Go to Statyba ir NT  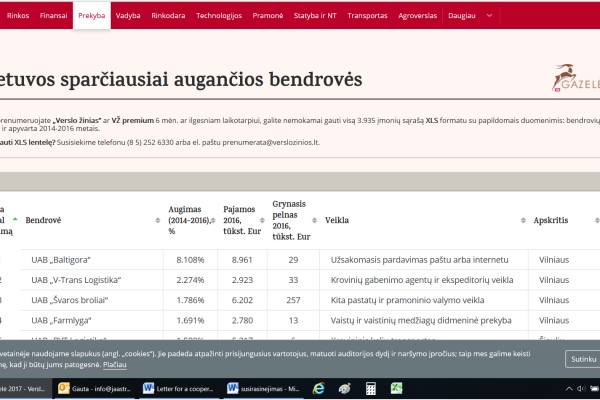[315, 16]
